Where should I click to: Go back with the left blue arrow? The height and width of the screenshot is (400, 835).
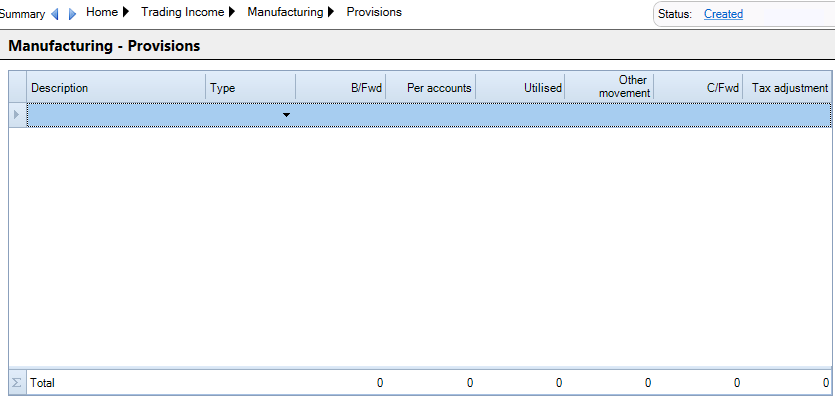tap(54, 14)
